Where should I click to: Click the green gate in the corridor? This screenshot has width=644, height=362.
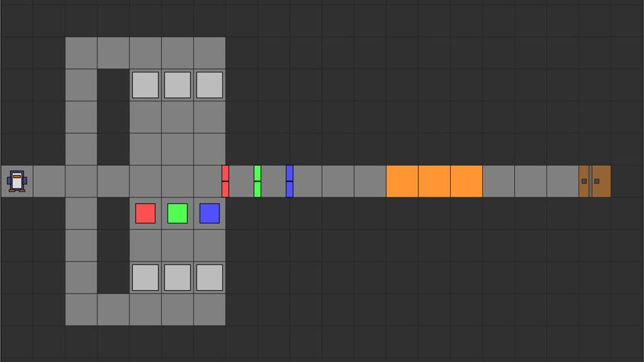tap(257, 181)
